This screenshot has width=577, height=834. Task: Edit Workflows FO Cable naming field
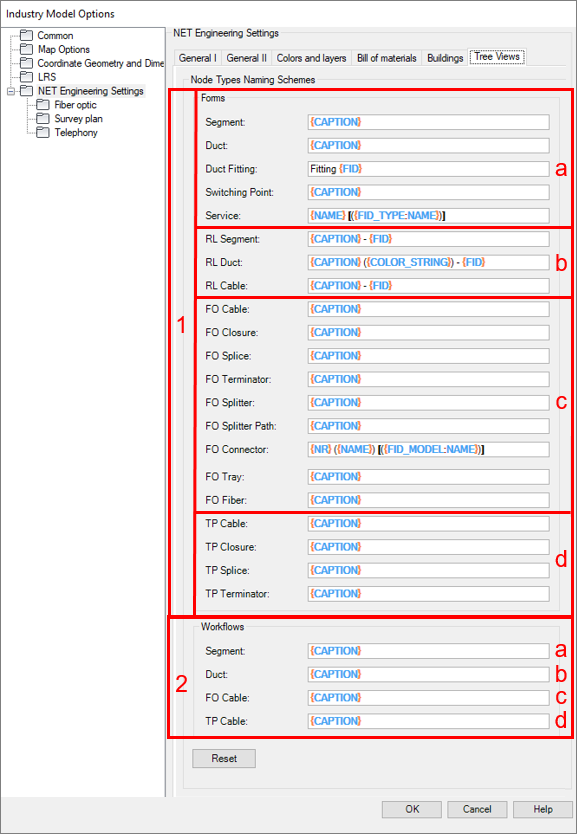(x=428, y=698)
